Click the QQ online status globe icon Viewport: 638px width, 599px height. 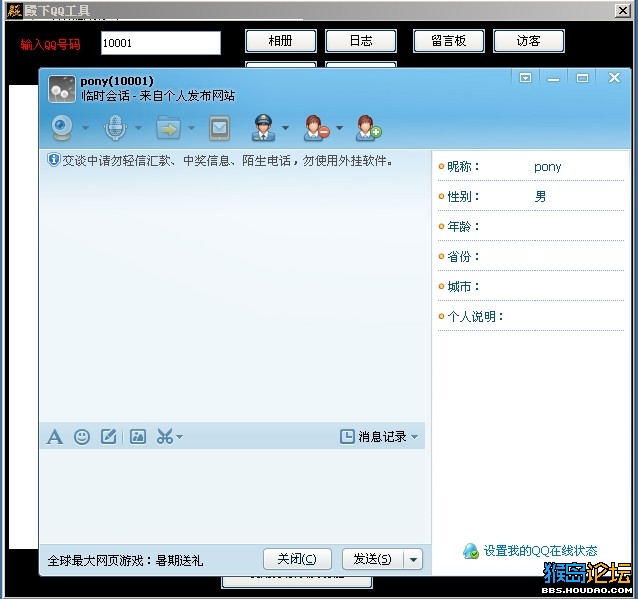[471, 551]
